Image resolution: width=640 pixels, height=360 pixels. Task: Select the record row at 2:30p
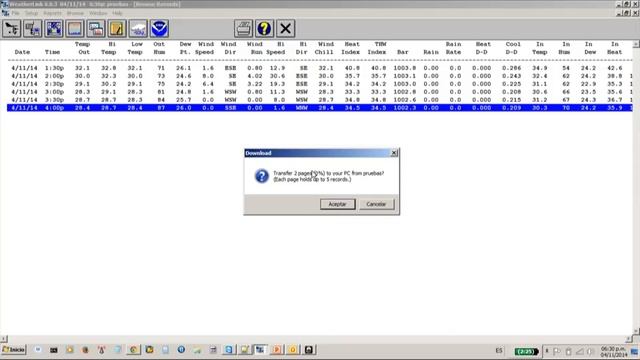[320, 84]
